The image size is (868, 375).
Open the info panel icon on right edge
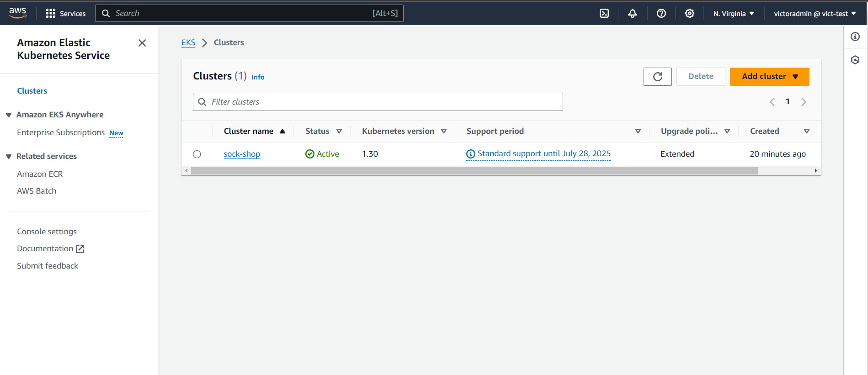[855, 37]
